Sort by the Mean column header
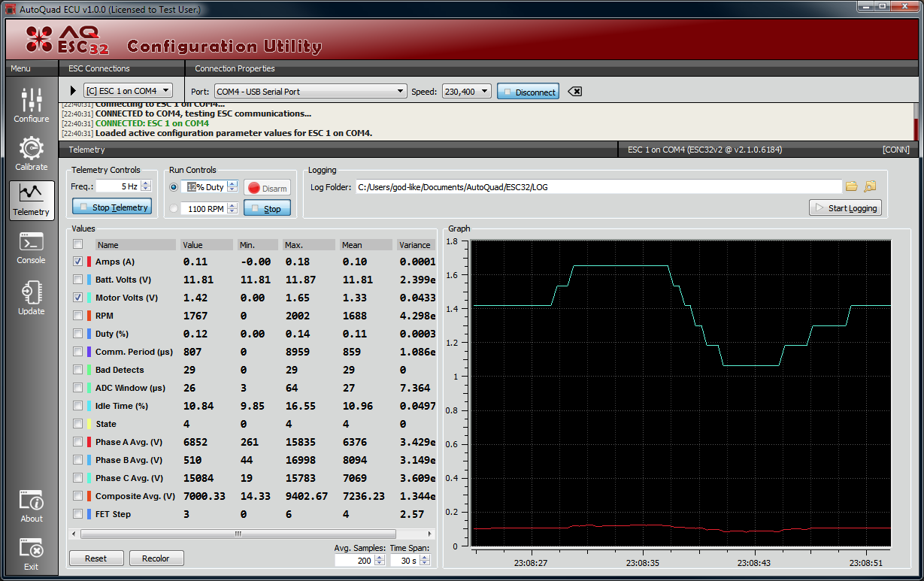Screen dimensions: 924x581 365,245
